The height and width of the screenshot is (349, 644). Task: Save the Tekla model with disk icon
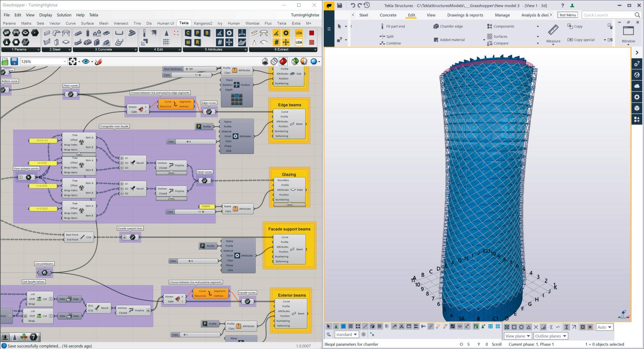(339, 5)
